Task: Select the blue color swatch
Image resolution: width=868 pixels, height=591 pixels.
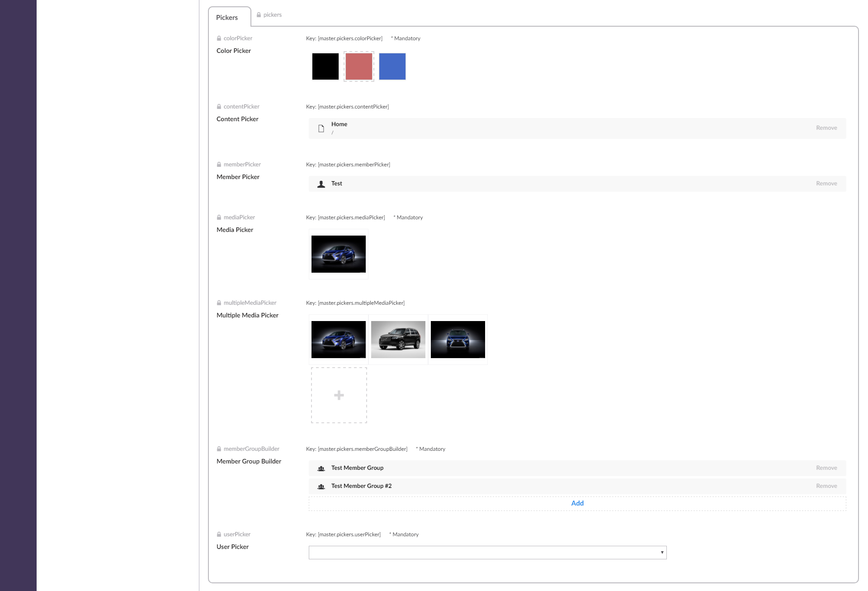Action: point(392,66)
